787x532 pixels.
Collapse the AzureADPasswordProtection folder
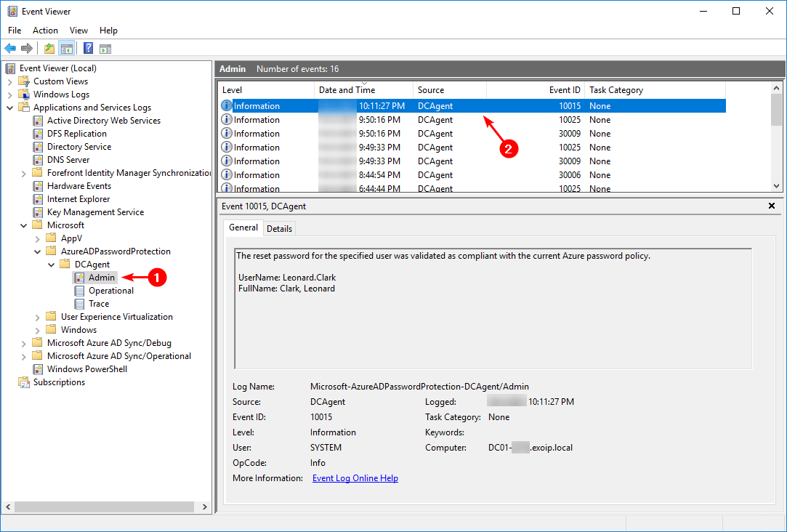[38, 251]
